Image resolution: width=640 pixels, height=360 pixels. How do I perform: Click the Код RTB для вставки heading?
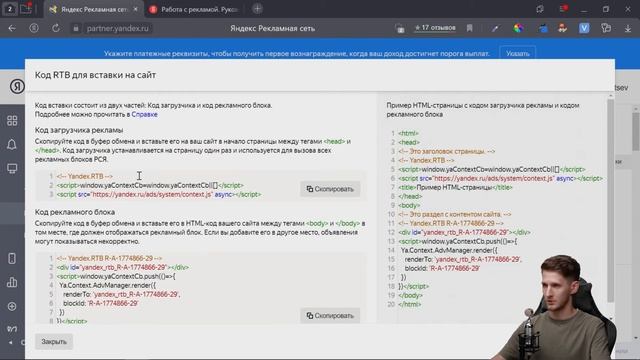[x=96, y=75]
